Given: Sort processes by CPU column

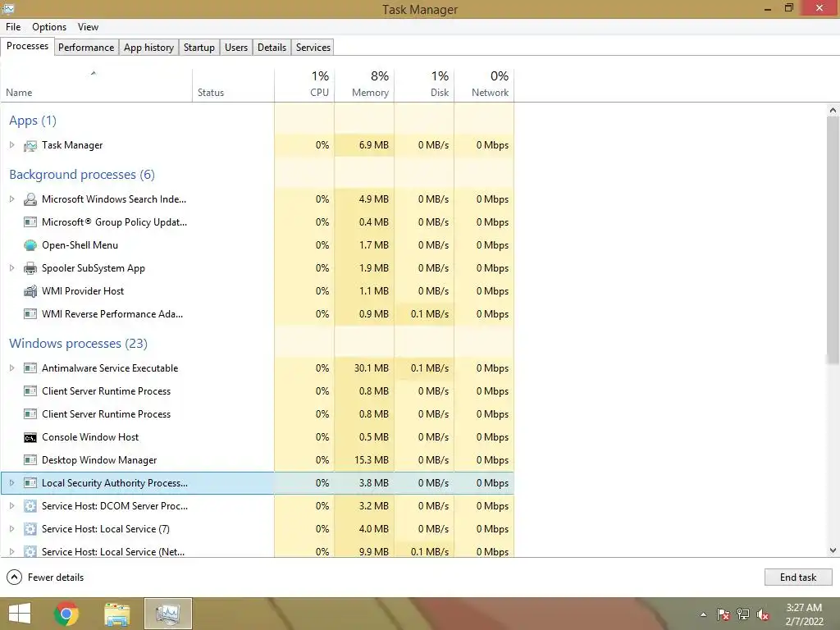Looking at the screenshot, I should click(x=304, y=85).
